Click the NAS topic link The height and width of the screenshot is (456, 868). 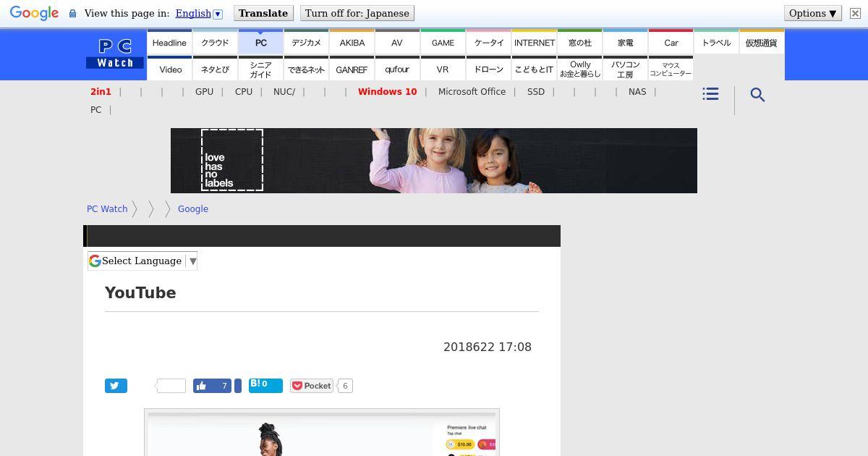637,92
